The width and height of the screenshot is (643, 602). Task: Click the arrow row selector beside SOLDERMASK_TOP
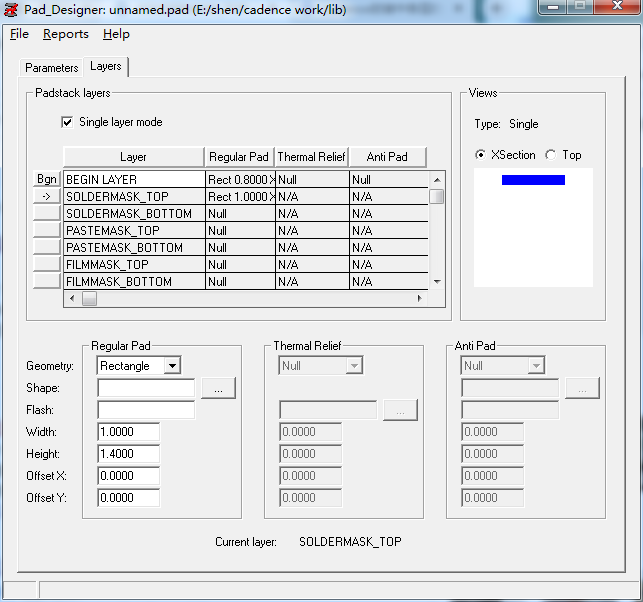pyautogui.click(x=47, y=197)
